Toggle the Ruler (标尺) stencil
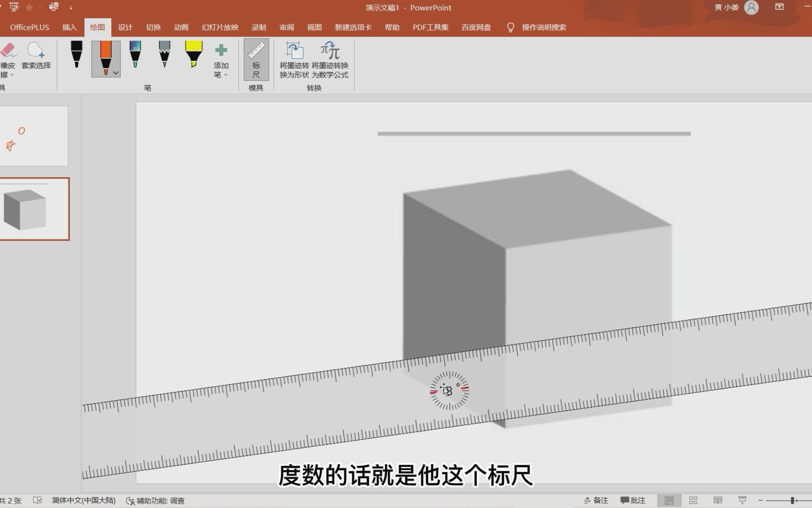The width and height of the screenshot is (812, 508). (x=256, y=60)
